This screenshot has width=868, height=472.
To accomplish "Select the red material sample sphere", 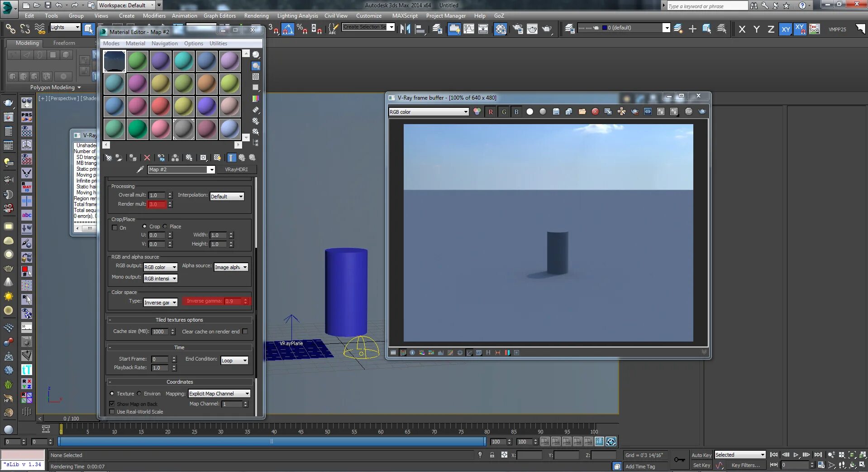I will (x=160, y=106).
